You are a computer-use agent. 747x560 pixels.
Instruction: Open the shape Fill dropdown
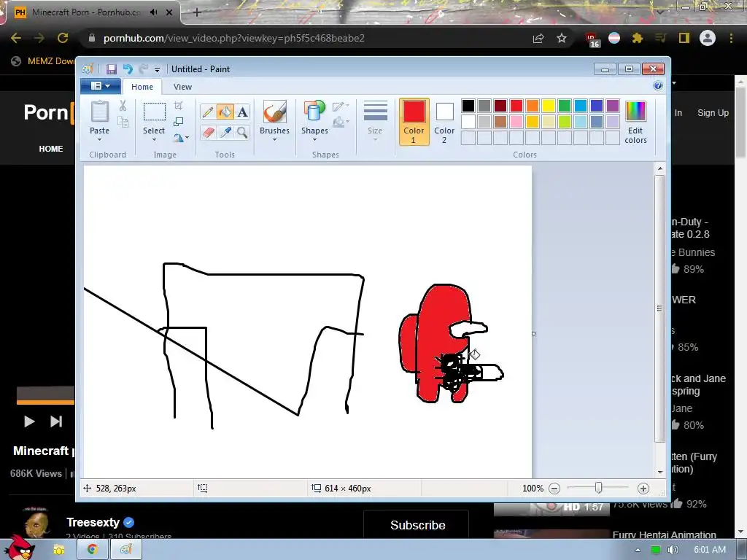341,122
